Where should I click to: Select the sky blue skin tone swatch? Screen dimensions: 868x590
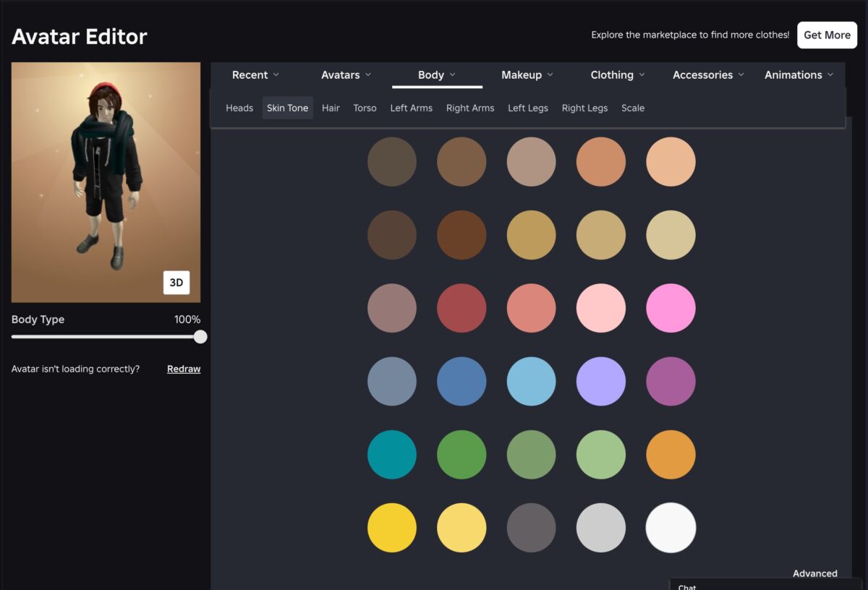tap(532, 381)
